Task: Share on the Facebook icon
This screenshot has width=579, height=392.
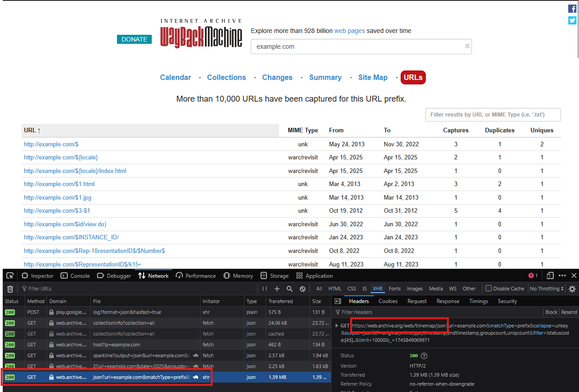Action: (572, 9)
